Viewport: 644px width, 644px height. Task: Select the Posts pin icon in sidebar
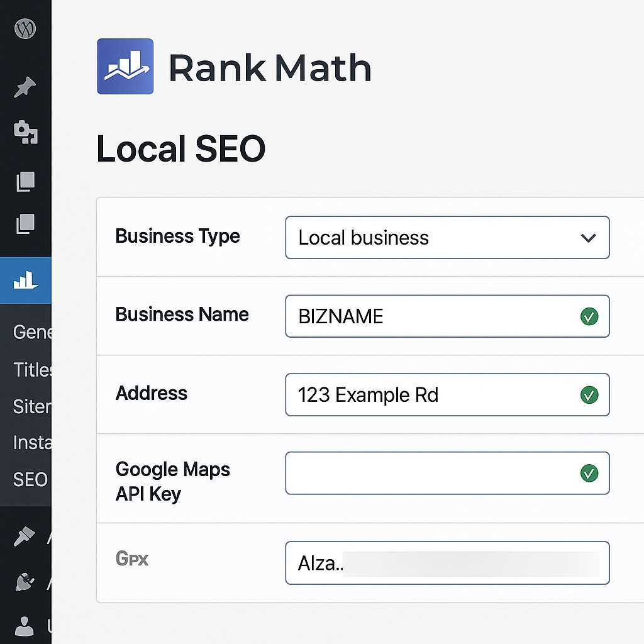[25, 87]
